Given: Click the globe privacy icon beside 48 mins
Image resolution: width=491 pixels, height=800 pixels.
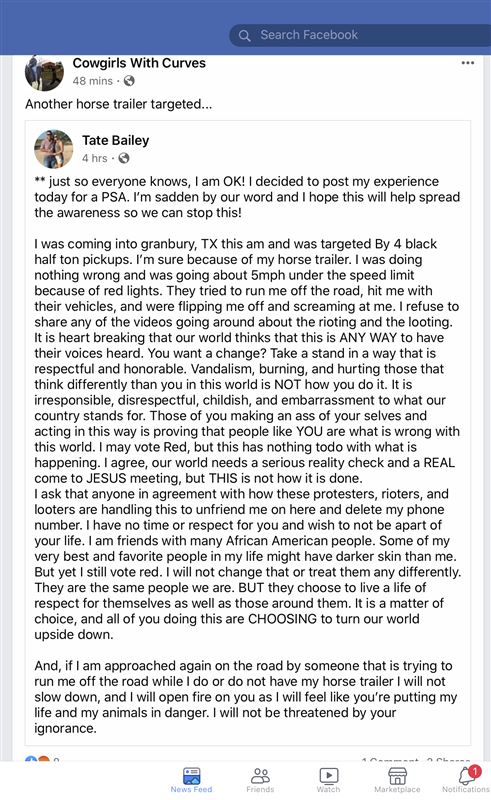Looking at the screenshot, I should pos(129,81).
